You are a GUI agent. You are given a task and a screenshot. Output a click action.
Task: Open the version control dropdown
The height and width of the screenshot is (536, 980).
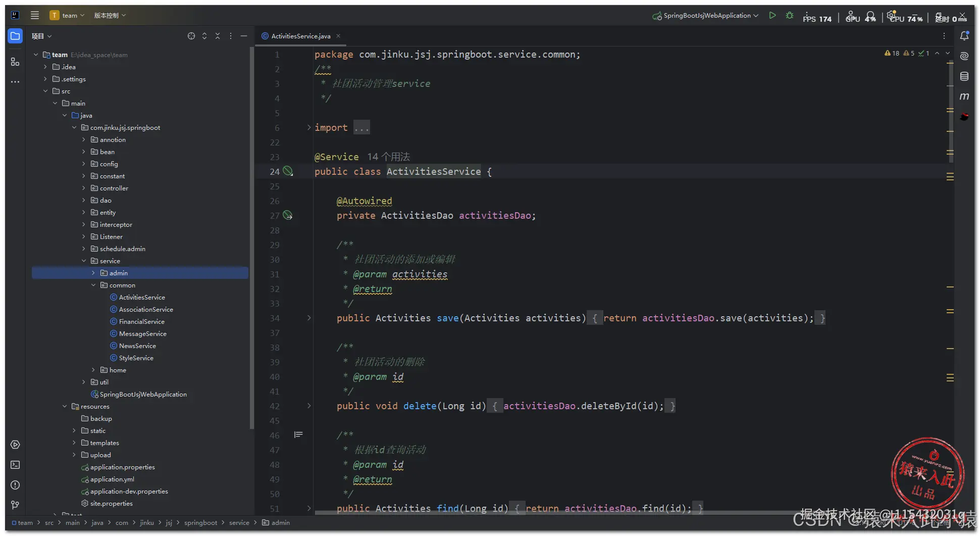point(110,15)
